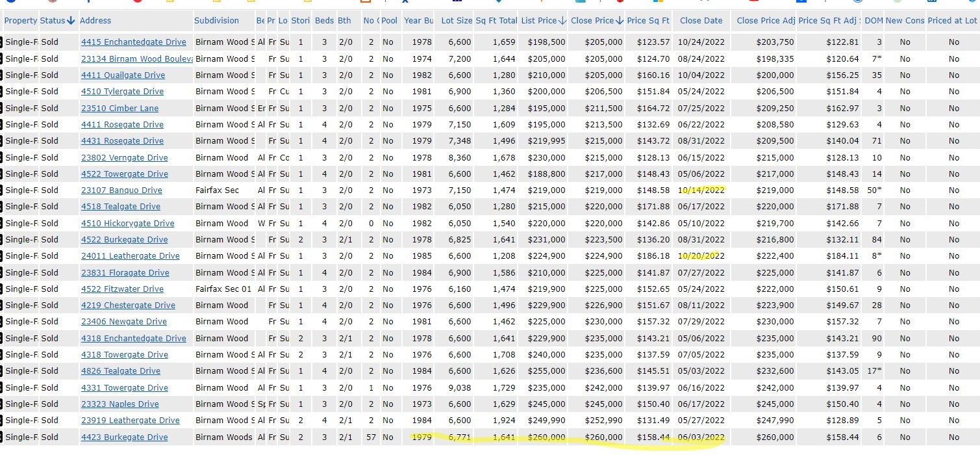Viewport: 980px width, 455px height.
Task: Sort by the Subdivision column header
Action: coord(216,21)
